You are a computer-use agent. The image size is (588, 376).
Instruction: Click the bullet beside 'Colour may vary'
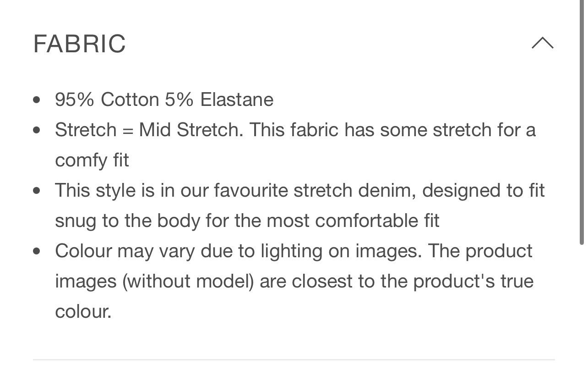coord(37,252)
